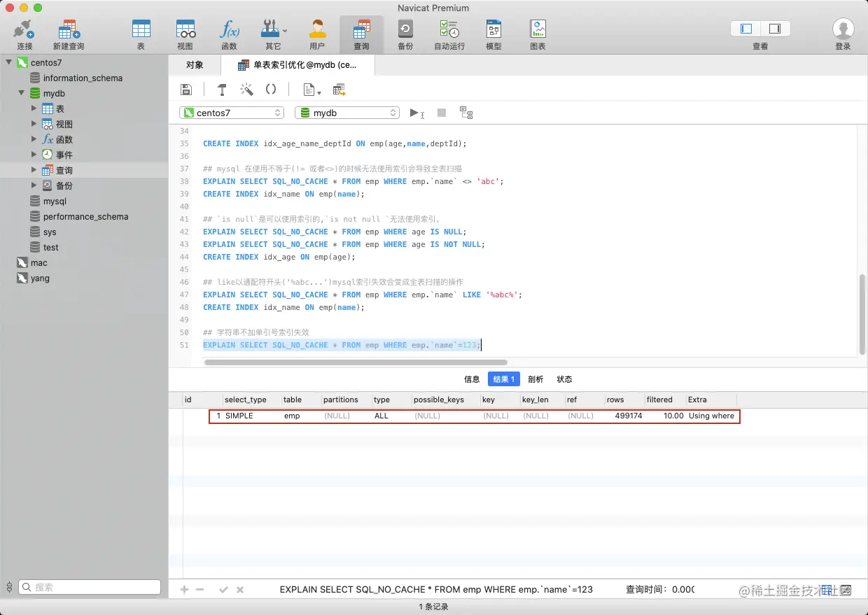Viewport: 868px width, 615px height.
Task: Switch to the Result 1 tab
Action: [504, 379]
